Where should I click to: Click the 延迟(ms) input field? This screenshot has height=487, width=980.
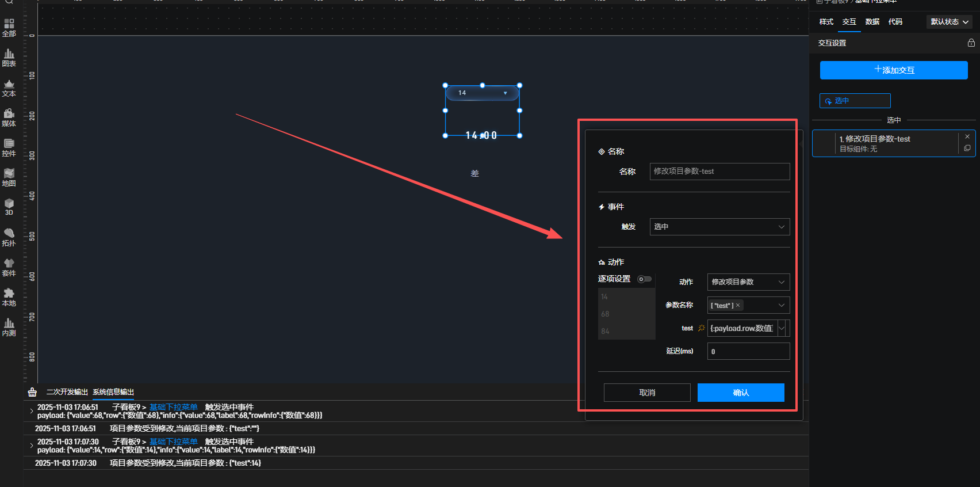[x=748, y=351]
